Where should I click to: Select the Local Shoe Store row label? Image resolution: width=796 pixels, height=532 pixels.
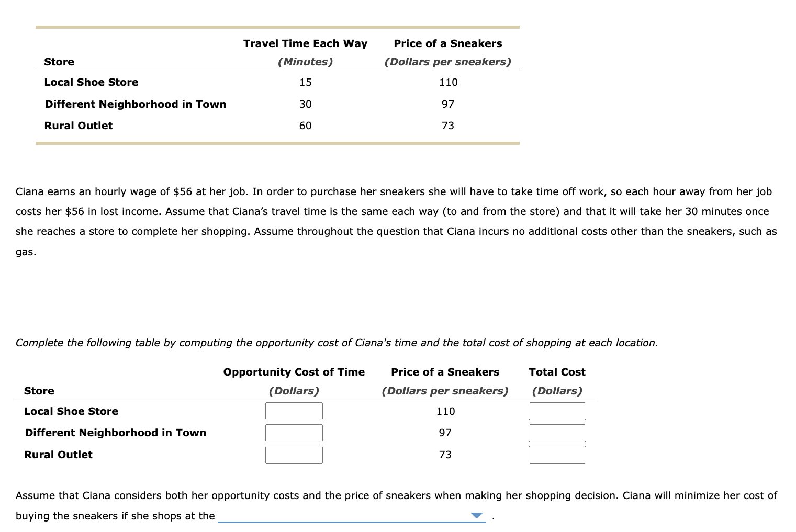[x=71, y=411]
